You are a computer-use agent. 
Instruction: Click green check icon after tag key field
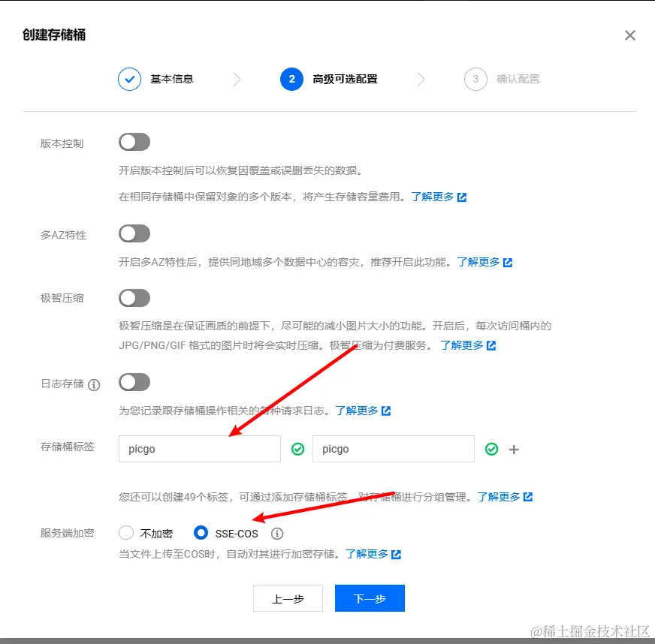point(298,449)
